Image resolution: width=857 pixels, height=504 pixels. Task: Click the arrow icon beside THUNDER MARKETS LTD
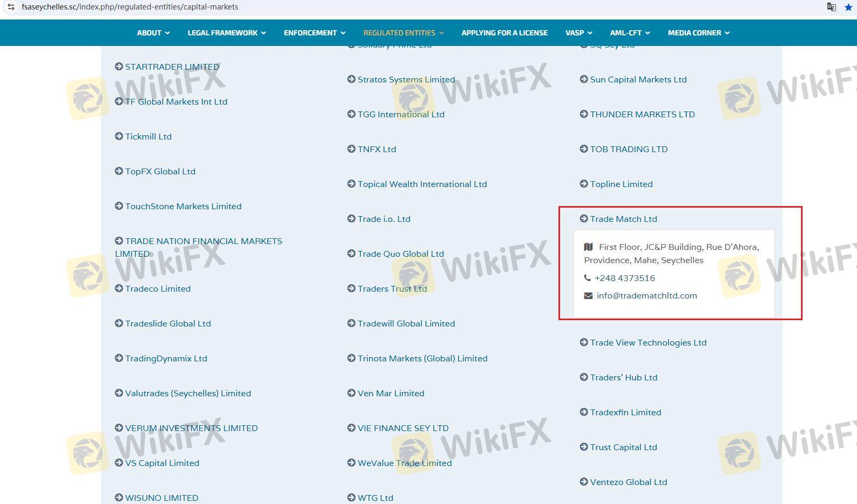584,114
